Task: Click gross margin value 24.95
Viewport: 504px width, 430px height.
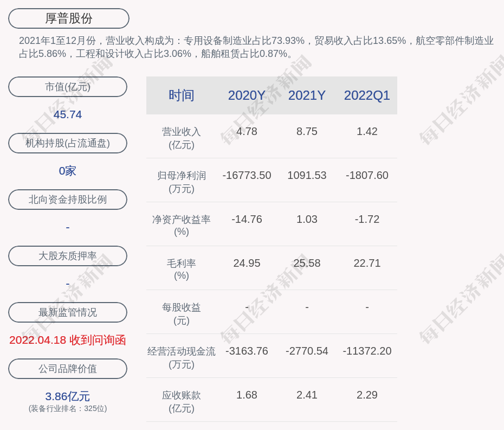Action: pos(247,263)
